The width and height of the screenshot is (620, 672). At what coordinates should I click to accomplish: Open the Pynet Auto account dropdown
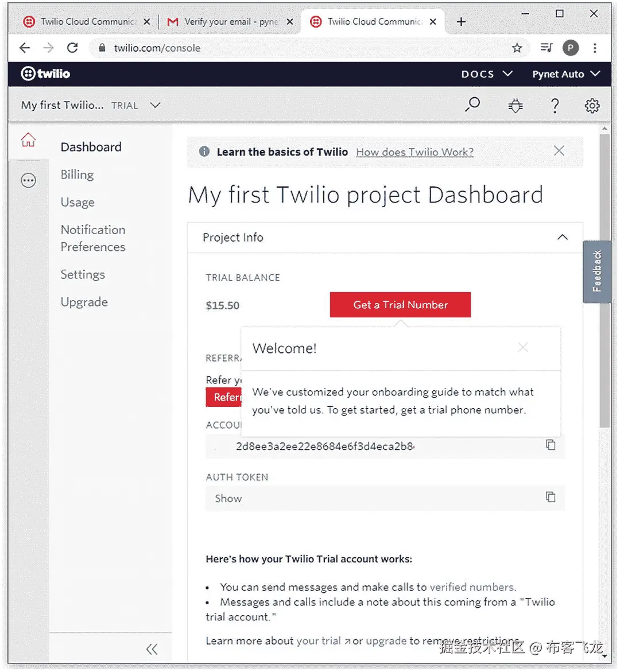point(566,74)
